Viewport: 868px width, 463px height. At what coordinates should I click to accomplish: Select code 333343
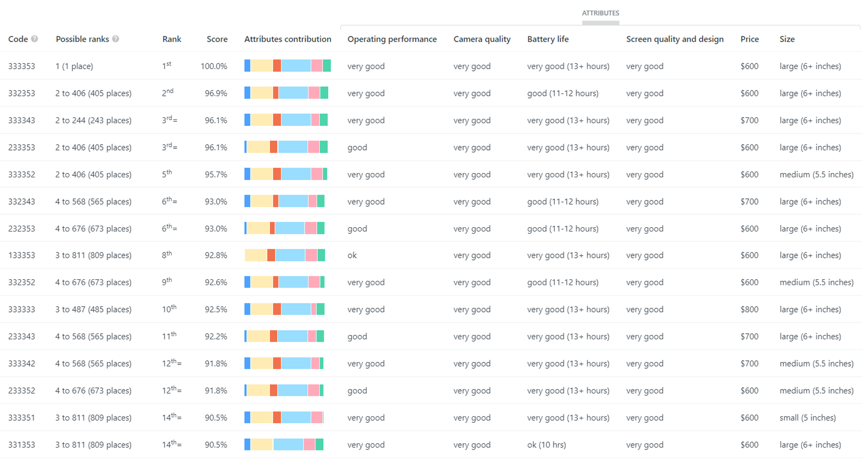pyautogui.click(x=21, y=121)
